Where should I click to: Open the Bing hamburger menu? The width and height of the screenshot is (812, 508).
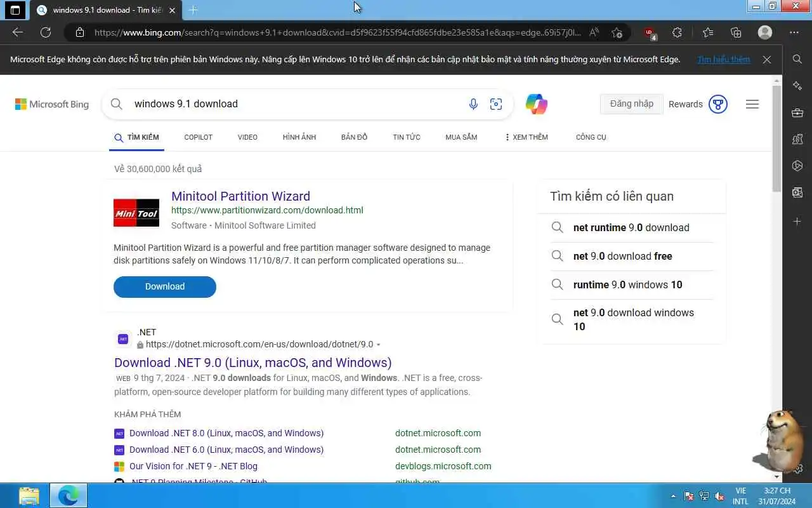(x=752, y=104)
